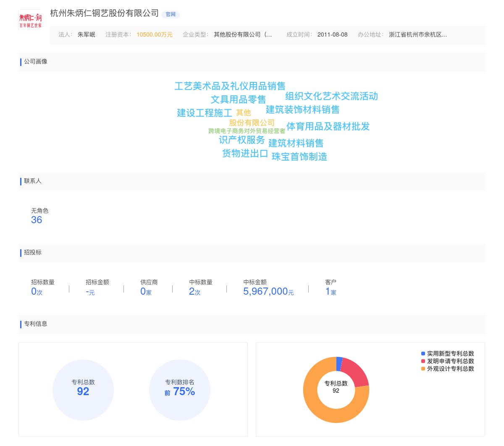The image size is (504, 446).
Task: Open 供应商 value 0家
Action: pos(146,291)
